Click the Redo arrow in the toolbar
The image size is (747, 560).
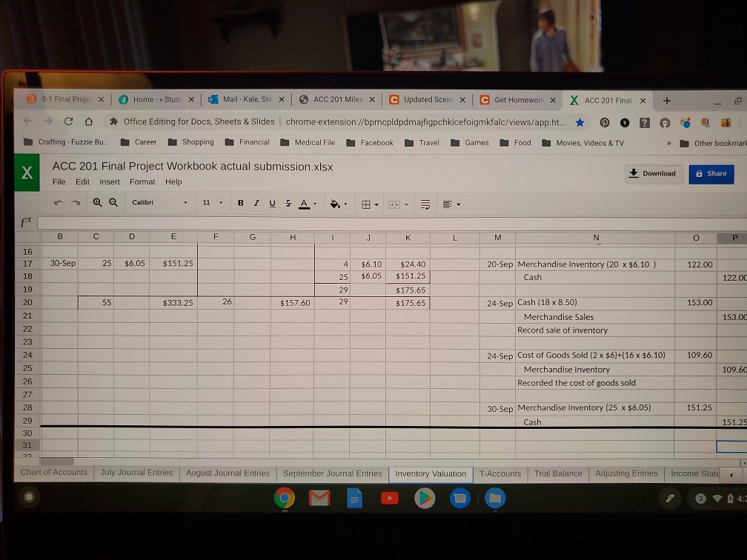tap(76, 202)
